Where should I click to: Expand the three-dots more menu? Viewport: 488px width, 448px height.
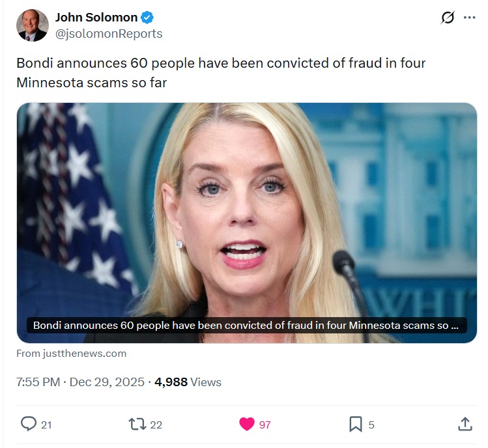(x=469, y=18)
